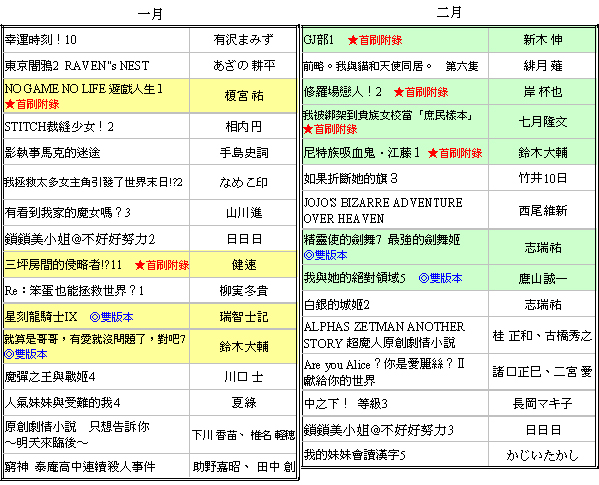Select author 山川進

[x=244, y=212]
